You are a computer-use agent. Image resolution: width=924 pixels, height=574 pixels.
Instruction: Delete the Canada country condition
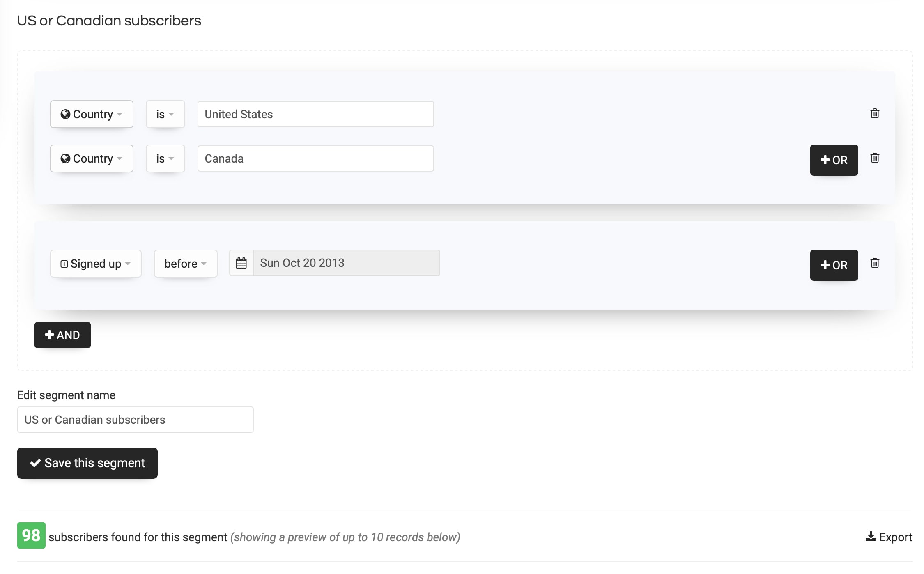click(874, 158)
